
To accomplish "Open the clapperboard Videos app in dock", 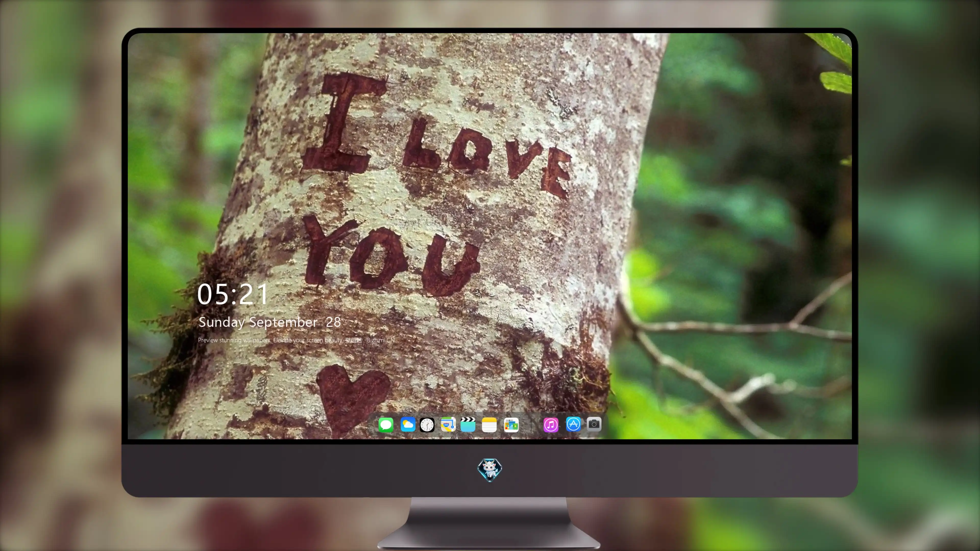I will point(468,424).
